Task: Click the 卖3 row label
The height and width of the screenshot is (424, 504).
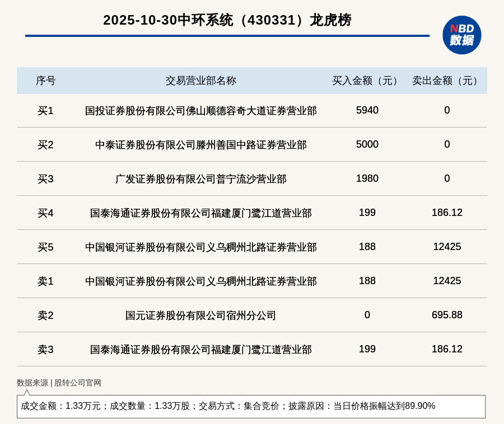Action: (45, 350)
